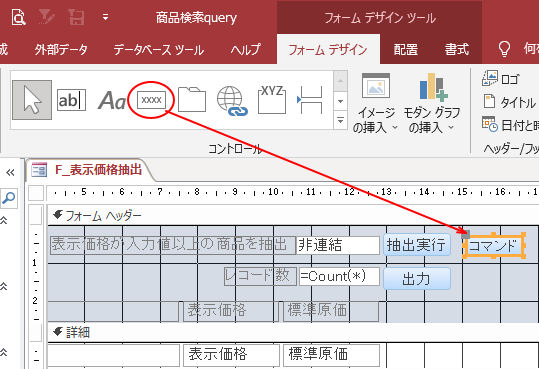Select the 抽出実行 command button

(x=417, y=245)
